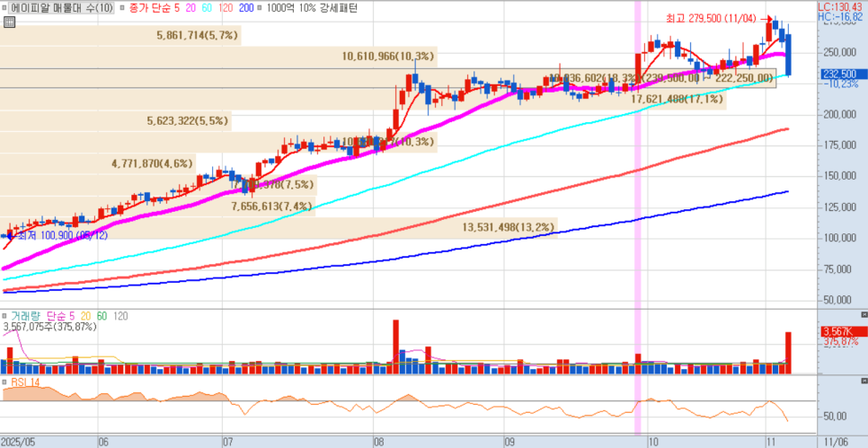Image resolution: width=868 pixels, height=448 pixels.
Task: Click the HC:-16.82 readout
Action: click(842, 16)
